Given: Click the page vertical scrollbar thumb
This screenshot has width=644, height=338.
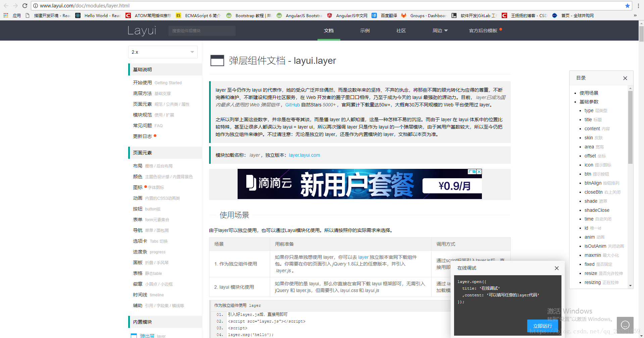Looking at the screenshot, I should (x=641, y=34).
